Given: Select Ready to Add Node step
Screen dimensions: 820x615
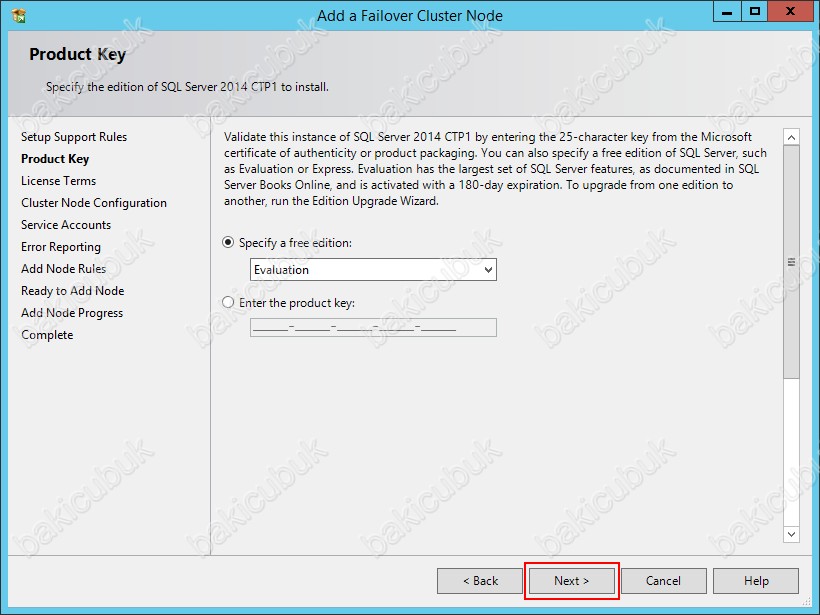Looking at the screenshot, I should tap(73, 290).
